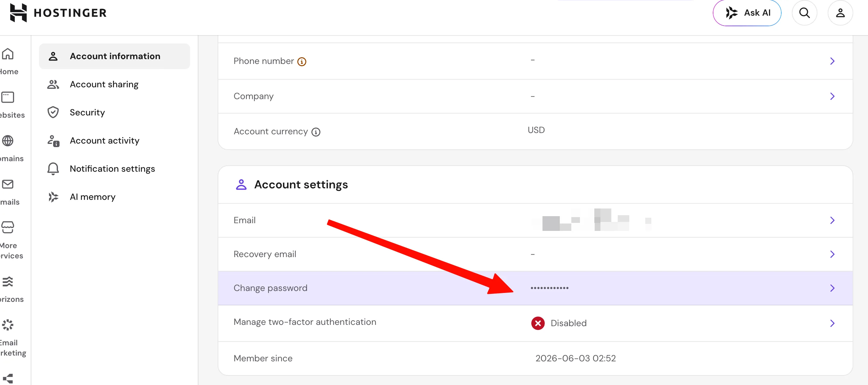The height and width of the screenshot is (385, 868).
Task: Expand Company row chevron
Action: click(x=832, y=96)
